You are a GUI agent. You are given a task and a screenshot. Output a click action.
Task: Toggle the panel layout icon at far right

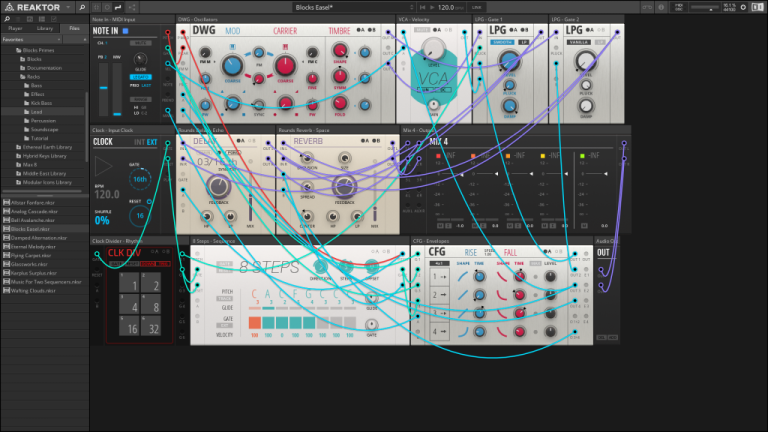click(x=757, y=7)
